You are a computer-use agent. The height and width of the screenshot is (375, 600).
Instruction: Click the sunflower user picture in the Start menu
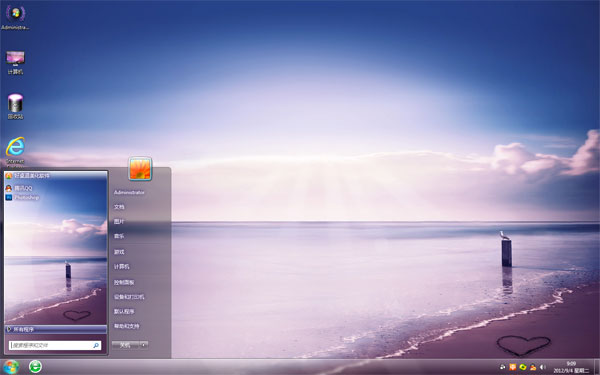140,168
